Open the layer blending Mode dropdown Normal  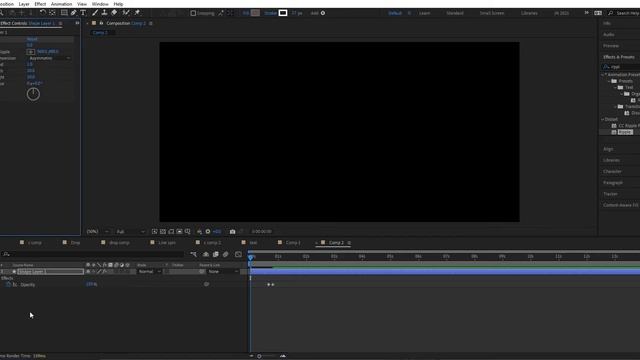[149, 271]
